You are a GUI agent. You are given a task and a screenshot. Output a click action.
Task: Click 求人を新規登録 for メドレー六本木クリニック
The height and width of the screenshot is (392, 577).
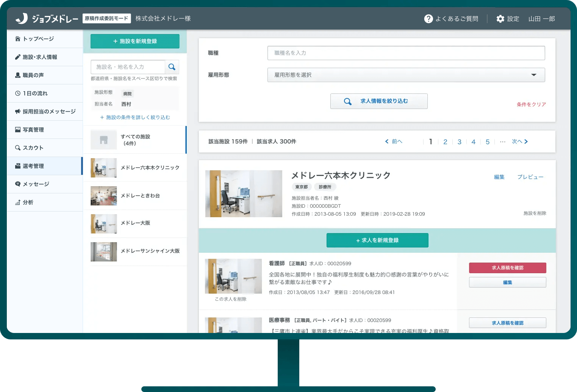(377, 240)
